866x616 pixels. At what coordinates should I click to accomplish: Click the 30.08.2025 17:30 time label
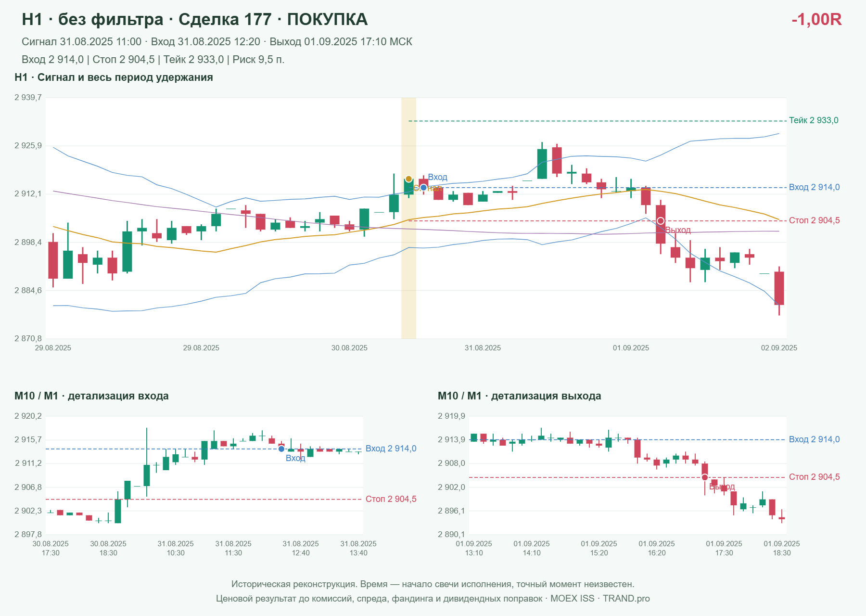pos(51,548)
